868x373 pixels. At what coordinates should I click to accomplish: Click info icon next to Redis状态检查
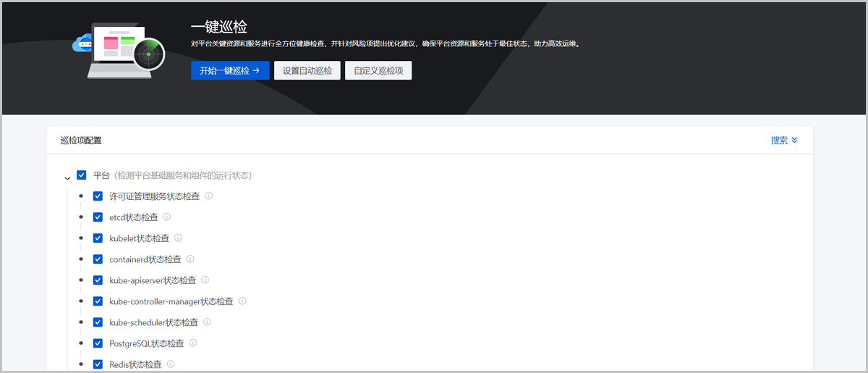(x=171, y=364)
